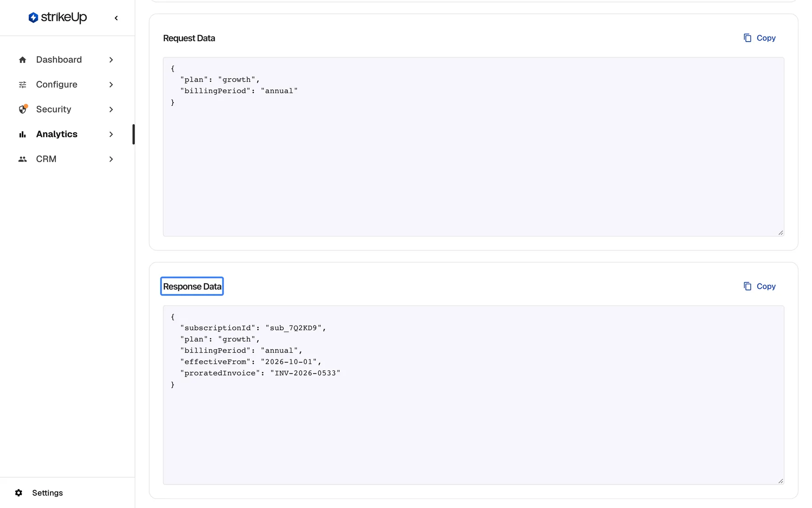The height and width of the screenshot is (508, 812).
Task: Expand the CRM menu chevron
Action: pyautogui.click(x=111, y=159)
